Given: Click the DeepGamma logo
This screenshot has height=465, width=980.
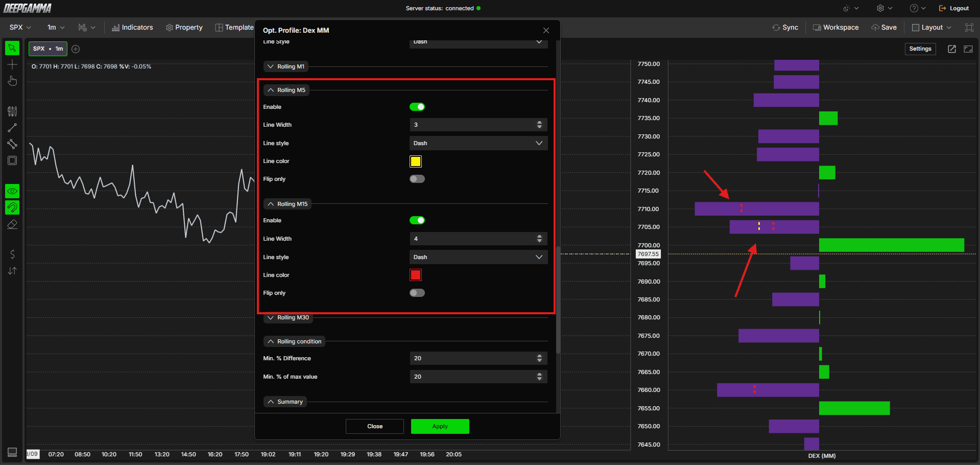Looking at the screenshot, I should click(x=28, y=8).
